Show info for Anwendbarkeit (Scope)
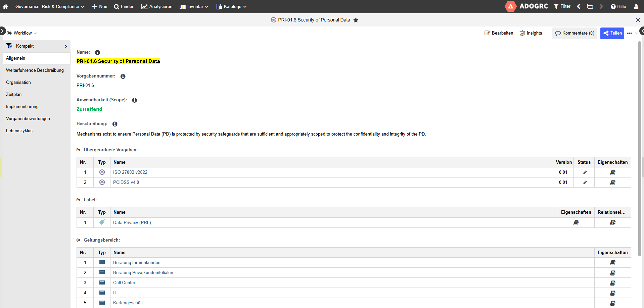The width and height of the screenshot is (644, 308). 134,100
